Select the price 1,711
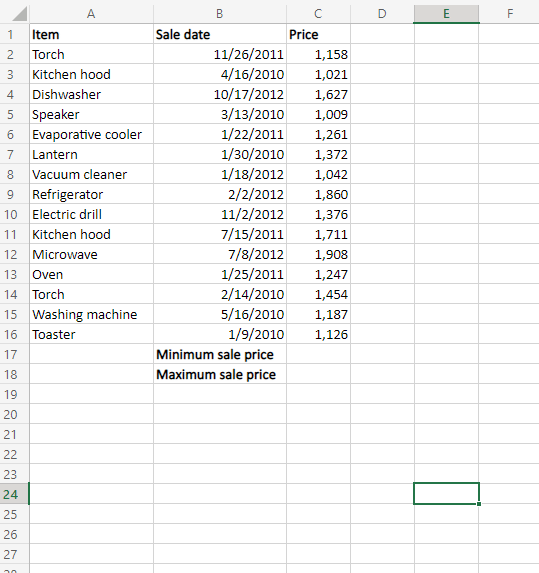539x573 pixels. tap(318, 234)
